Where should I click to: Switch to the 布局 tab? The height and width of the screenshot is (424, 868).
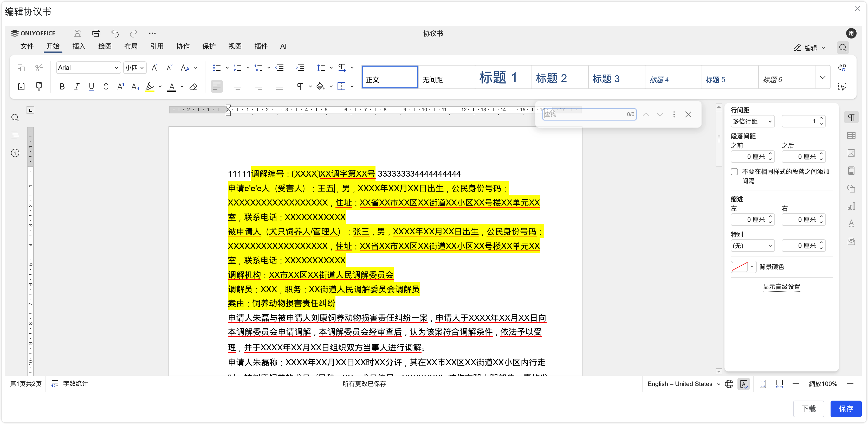tap(131, 46)
